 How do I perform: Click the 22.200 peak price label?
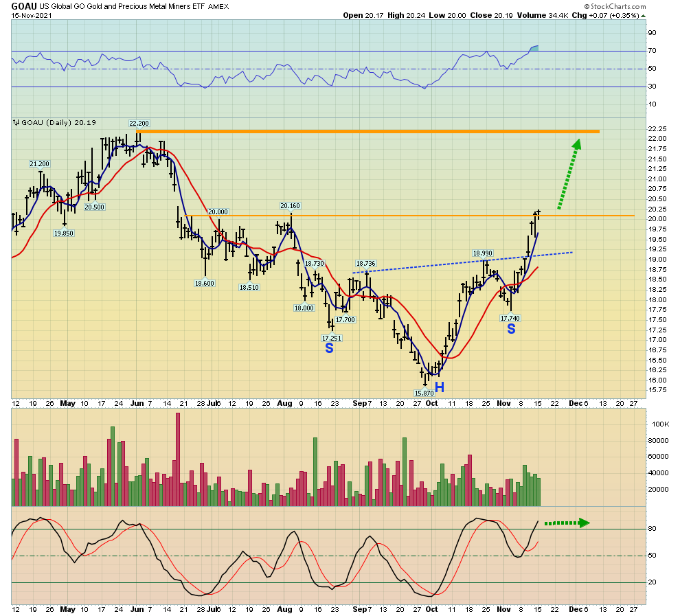(x=139, y=123)
